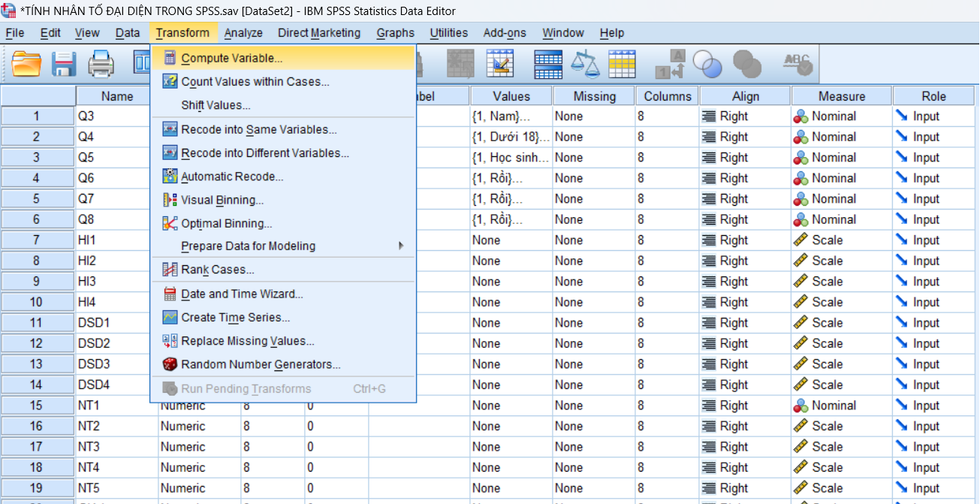
Task: Click the Weight Cases balance scale icon
Action: 586,64
